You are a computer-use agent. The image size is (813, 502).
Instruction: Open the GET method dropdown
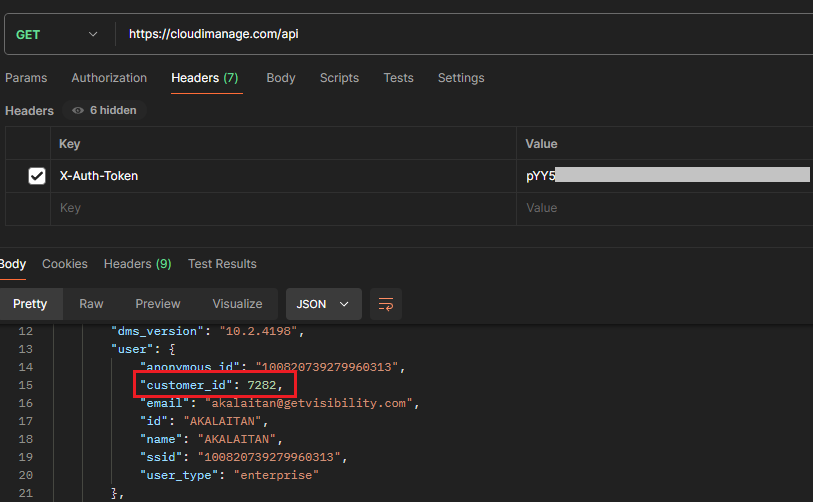click(x=56, y=34)
